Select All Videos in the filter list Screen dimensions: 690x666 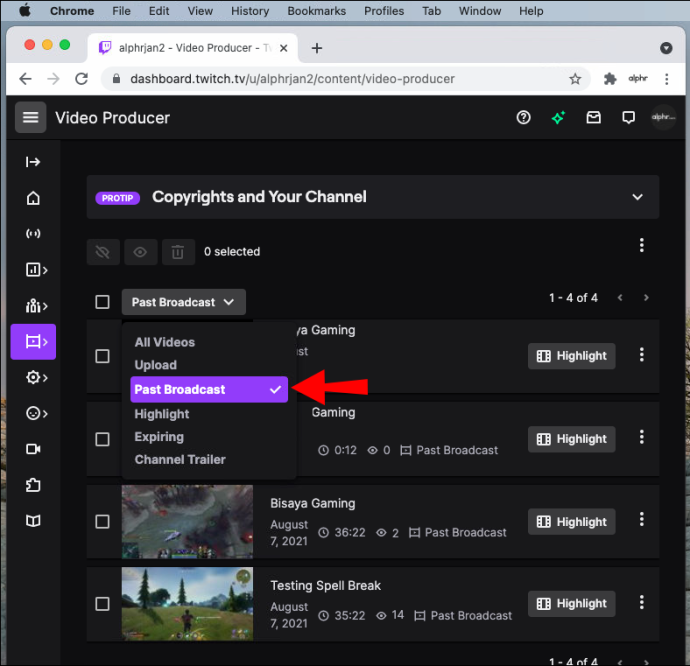coord(165,342)
